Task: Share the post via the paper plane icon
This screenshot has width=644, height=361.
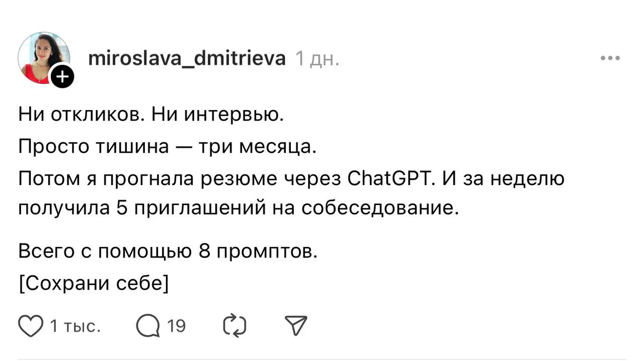Action: pos(296,325)
